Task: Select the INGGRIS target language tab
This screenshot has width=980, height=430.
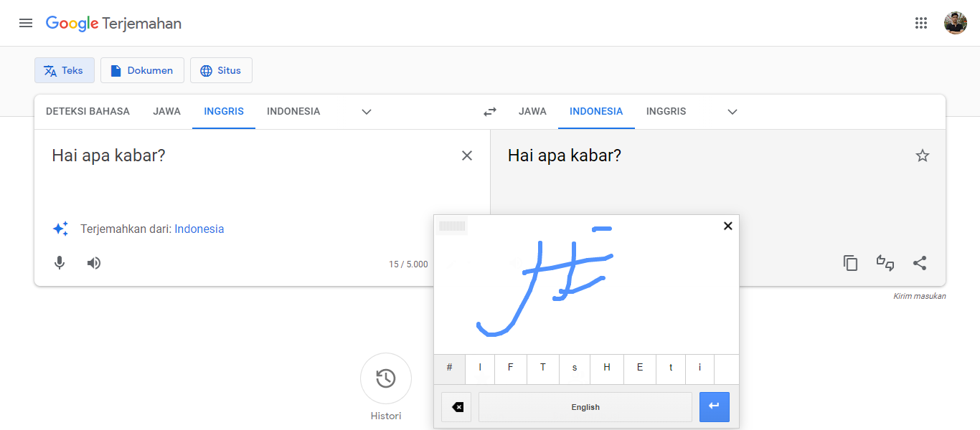Action: coord(666,111)
